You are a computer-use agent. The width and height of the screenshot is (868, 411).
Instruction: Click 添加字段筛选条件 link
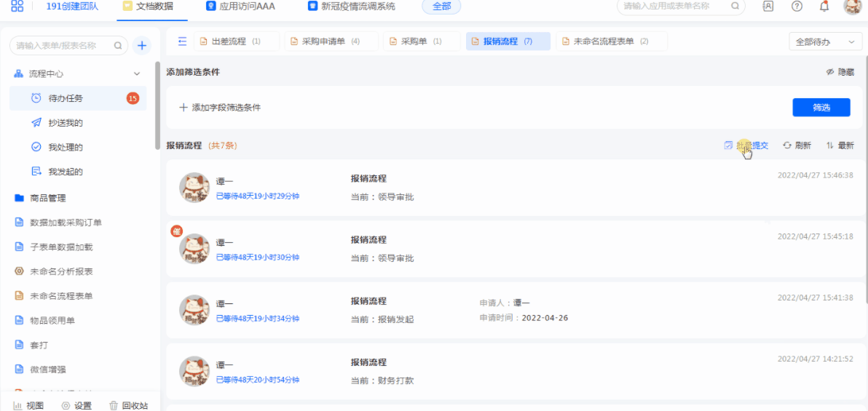(x=220, y=108)
